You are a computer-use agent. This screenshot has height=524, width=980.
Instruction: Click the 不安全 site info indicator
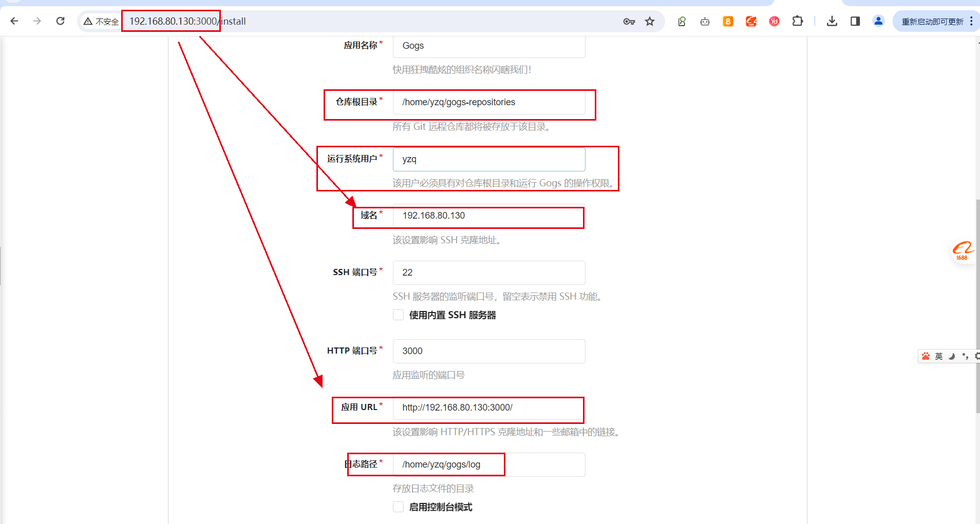point(101,22)
